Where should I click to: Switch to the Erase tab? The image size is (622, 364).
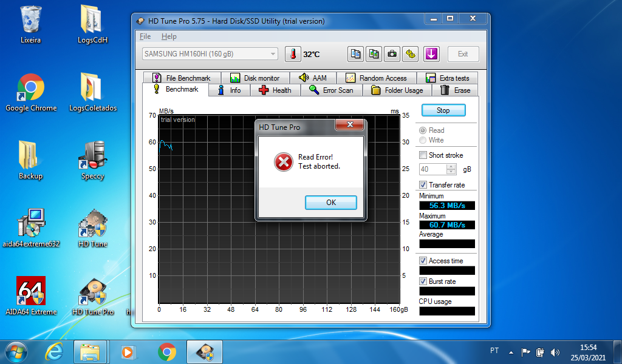coord(455,90)
